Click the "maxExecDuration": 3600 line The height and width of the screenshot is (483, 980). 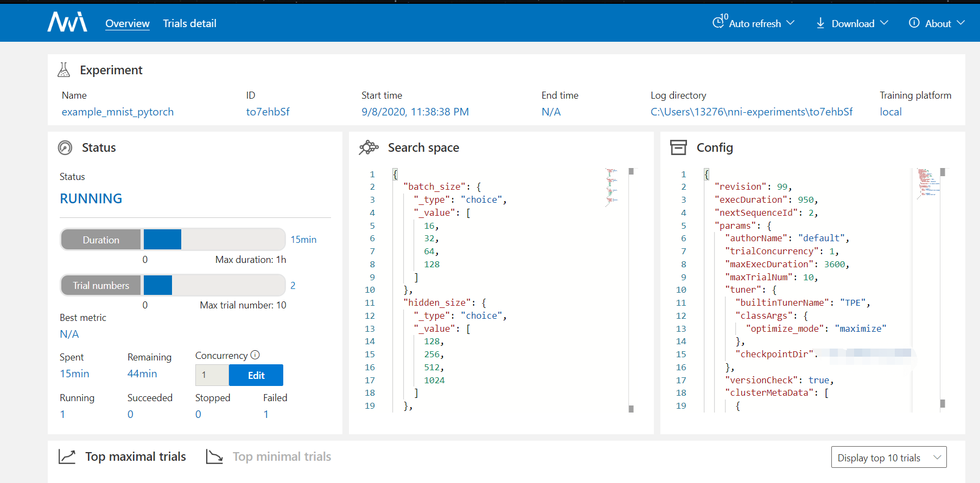pos(787,264)
